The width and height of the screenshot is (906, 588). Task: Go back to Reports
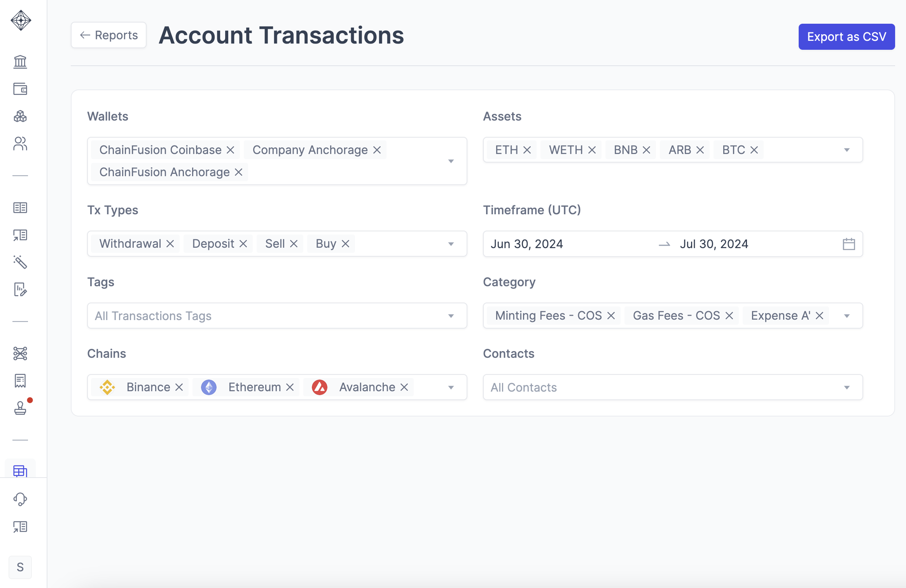tap(109, 35)
